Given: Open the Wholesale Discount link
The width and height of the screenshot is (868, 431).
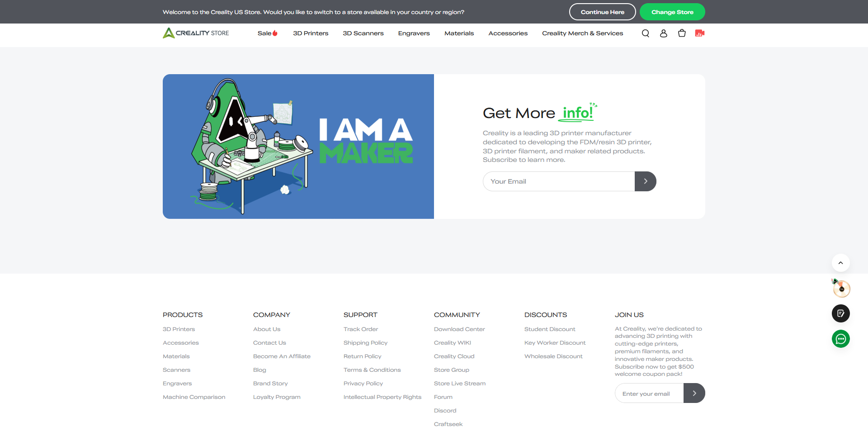Looking at the screenshot, I should (x=553, y=356).
